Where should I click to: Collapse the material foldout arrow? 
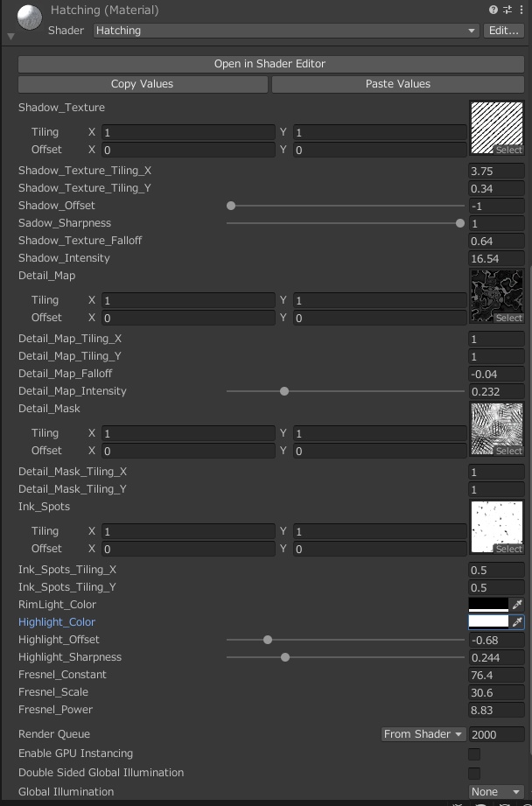pyautogui.click(x=10, y=37)
